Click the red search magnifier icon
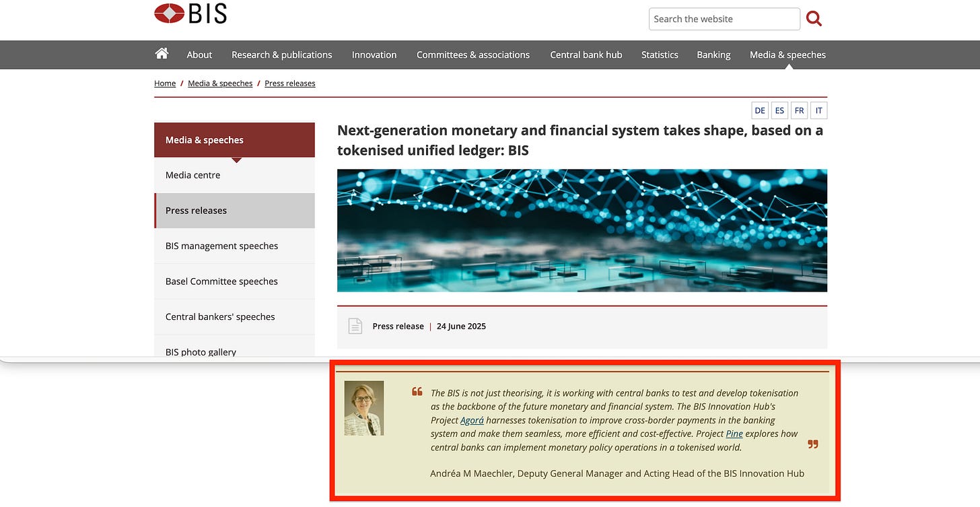Screen dimensions: 980x507 [814, 20]
